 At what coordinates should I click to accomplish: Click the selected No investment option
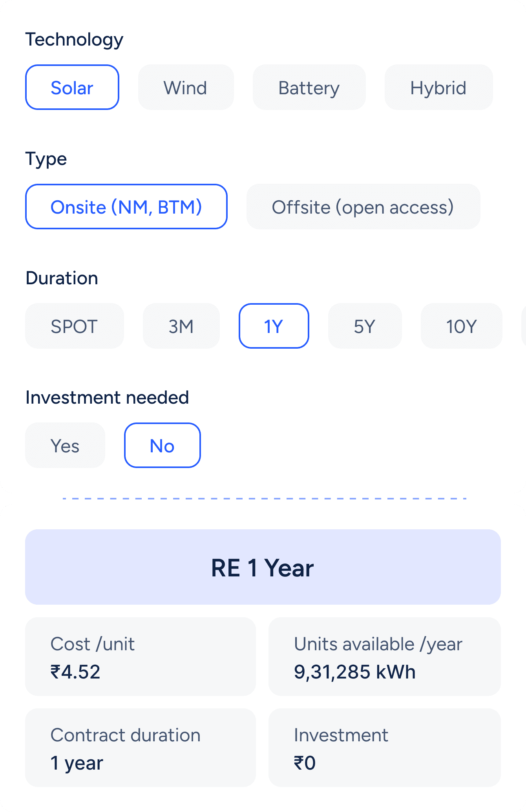point(162,445)
